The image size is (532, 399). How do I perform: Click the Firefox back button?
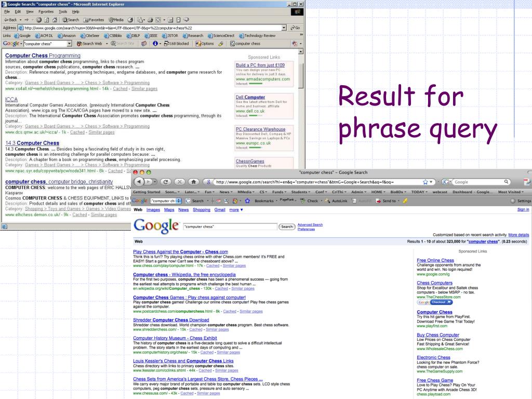pyautogui.click(x=139, y=181)
